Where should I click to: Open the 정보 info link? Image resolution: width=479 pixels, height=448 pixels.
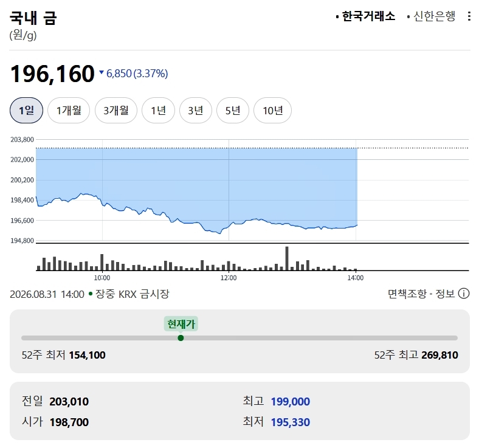pyautogui.click(x=445, y=294)
